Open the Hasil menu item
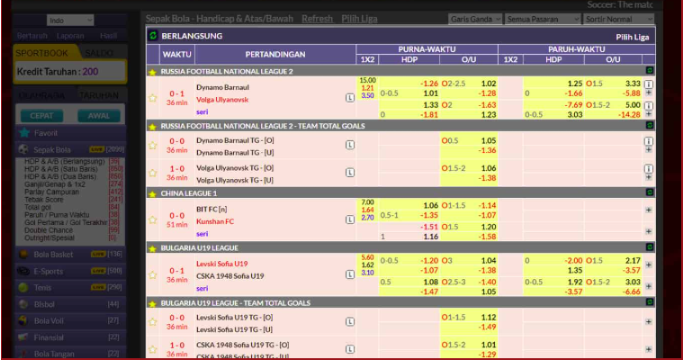Screen dimensions: 688x362 pyautogui.click(x=108, y=36)
